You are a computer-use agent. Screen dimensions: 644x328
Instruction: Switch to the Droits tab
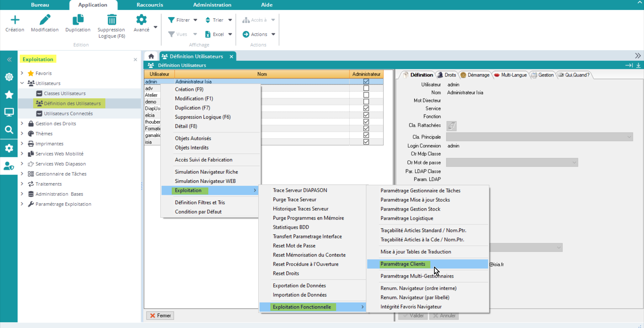(x=447, y=75)
